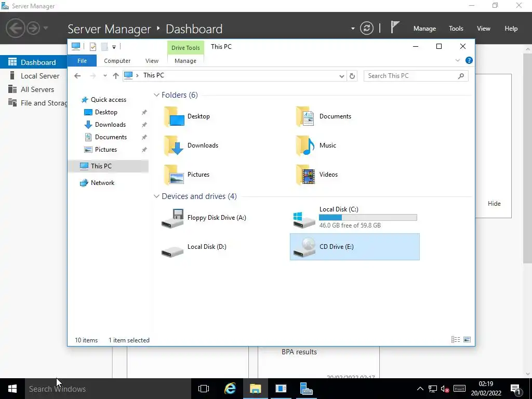Select the CD Drive (E:) item

tap(354, 247)
